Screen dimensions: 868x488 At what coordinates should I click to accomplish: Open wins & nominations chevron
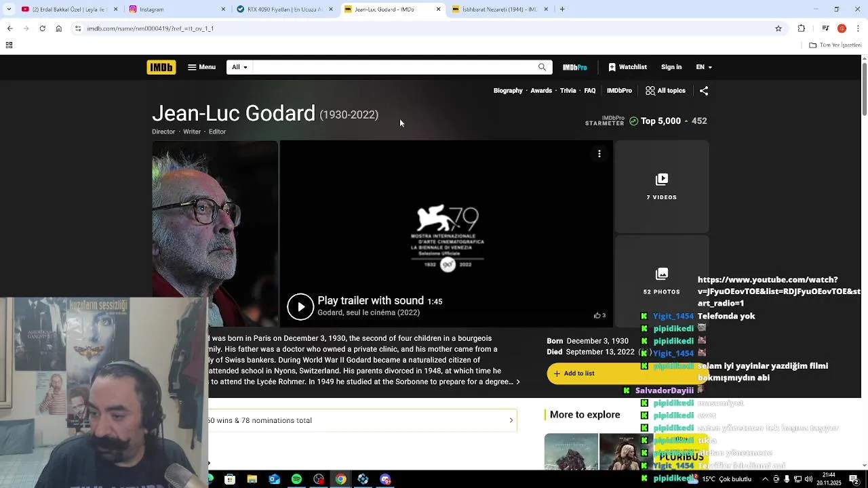pyautogui.click(x=511, y=420)
